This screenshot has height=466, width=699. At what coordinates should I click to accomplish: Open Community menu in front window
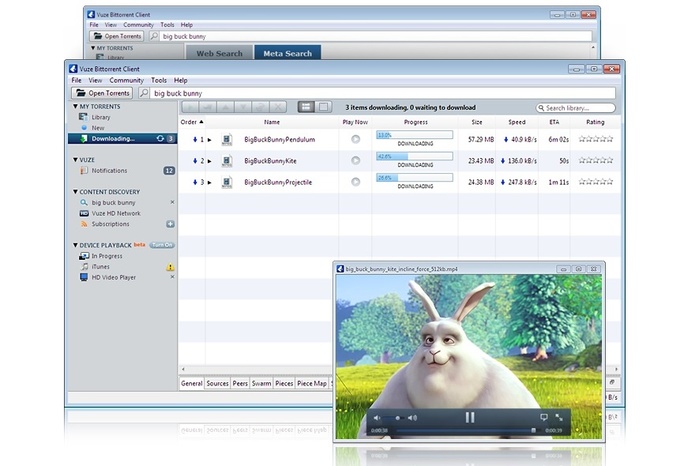click(x=127, y=80)
